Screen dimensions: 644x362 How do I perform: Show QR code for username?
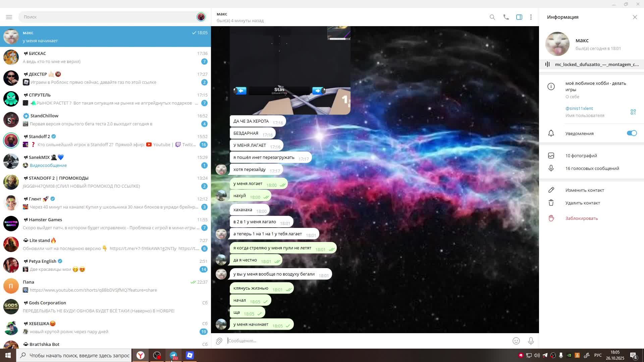point(633,112)
